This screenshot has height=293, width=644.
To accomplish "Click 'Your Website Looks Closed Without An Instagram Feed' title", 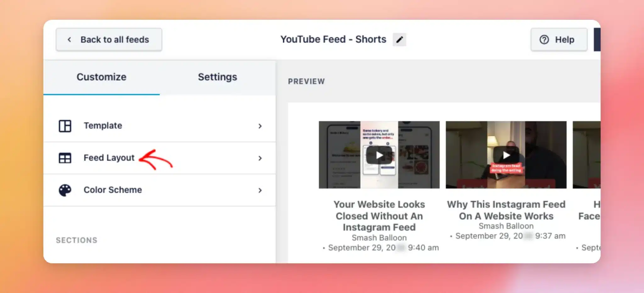I will pos(379,216).
